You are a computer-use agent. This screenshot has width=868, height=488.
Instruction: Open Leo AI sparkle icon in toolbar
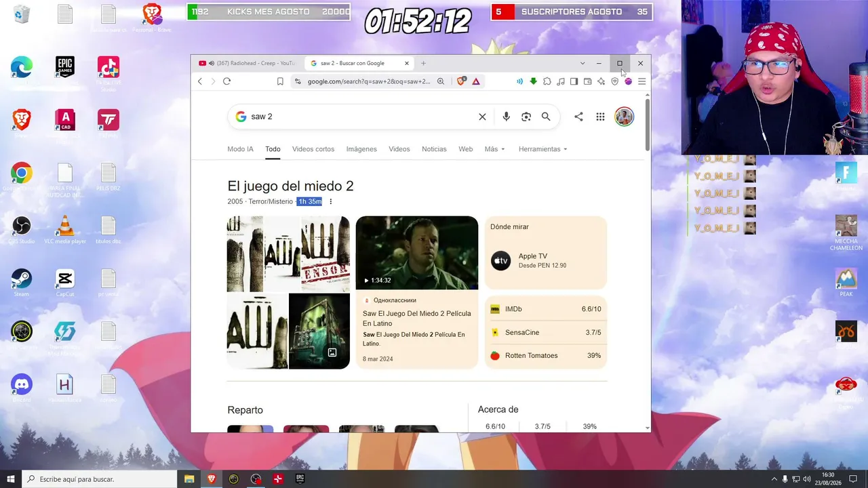pos(601,81)
